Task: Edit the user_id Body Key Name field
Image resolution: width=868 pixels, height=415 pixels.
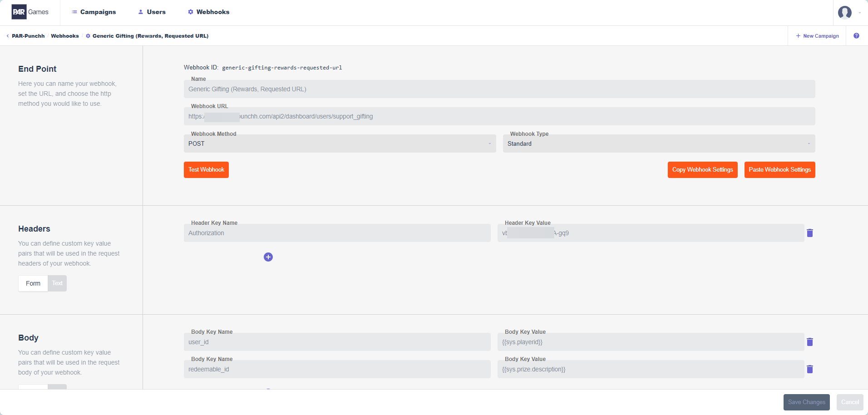Action: (337, 342)
